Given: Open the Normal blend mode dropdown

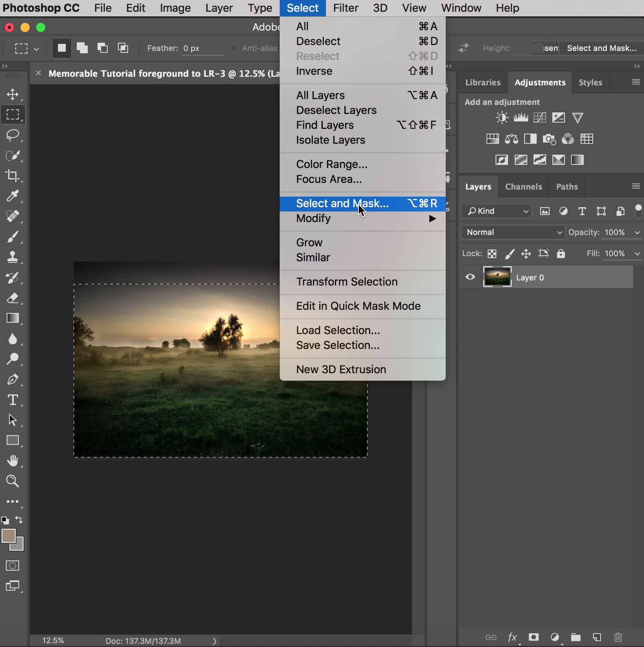Looking at the screenshot, I should pos(513,232).
